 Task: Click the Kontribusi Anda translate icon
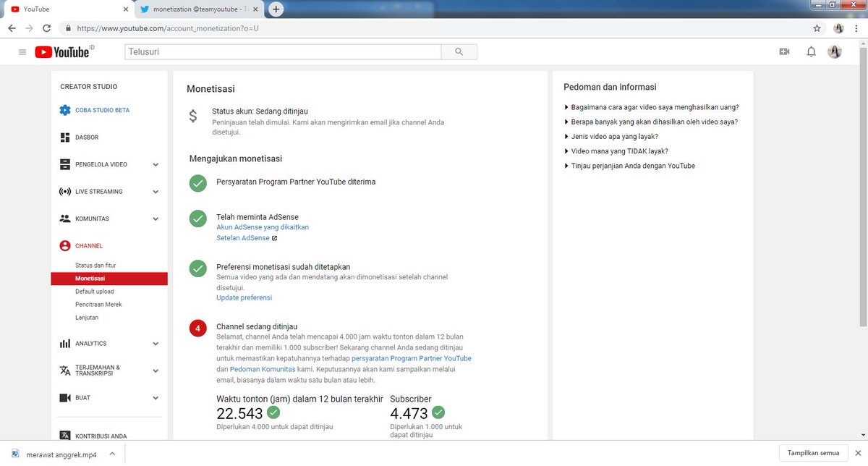click(x=65, y=436)
